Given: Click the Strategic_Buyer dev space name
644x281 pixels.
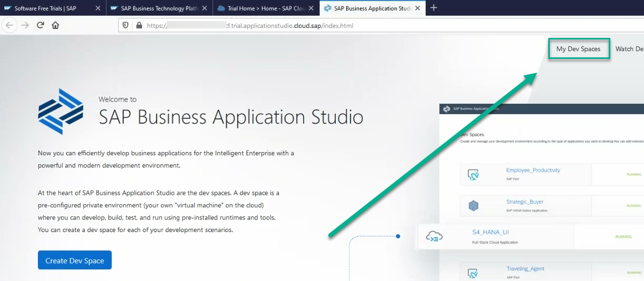Looking at the screenshot, I should pyautogui.click(x=525, y=202).
